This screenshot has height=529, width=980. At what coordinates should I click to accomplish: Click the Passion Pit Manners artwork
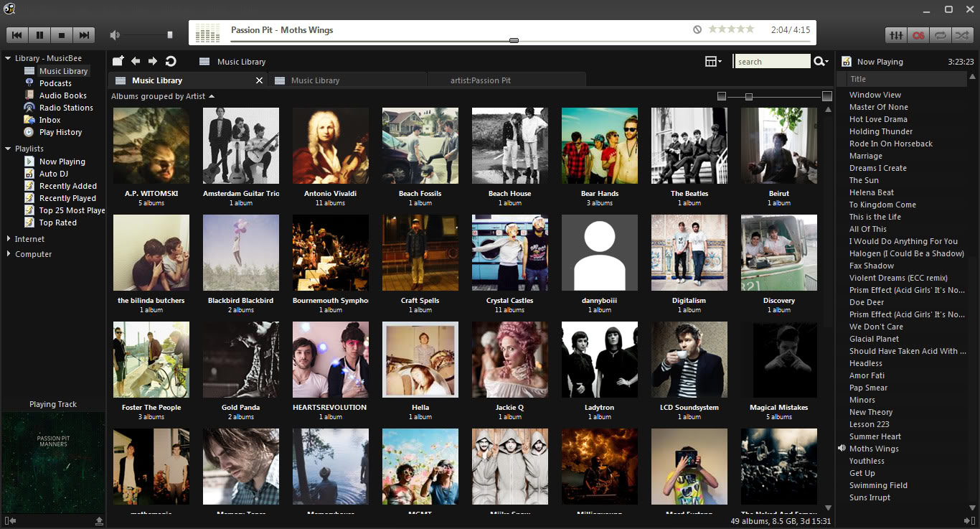(53, 462)
